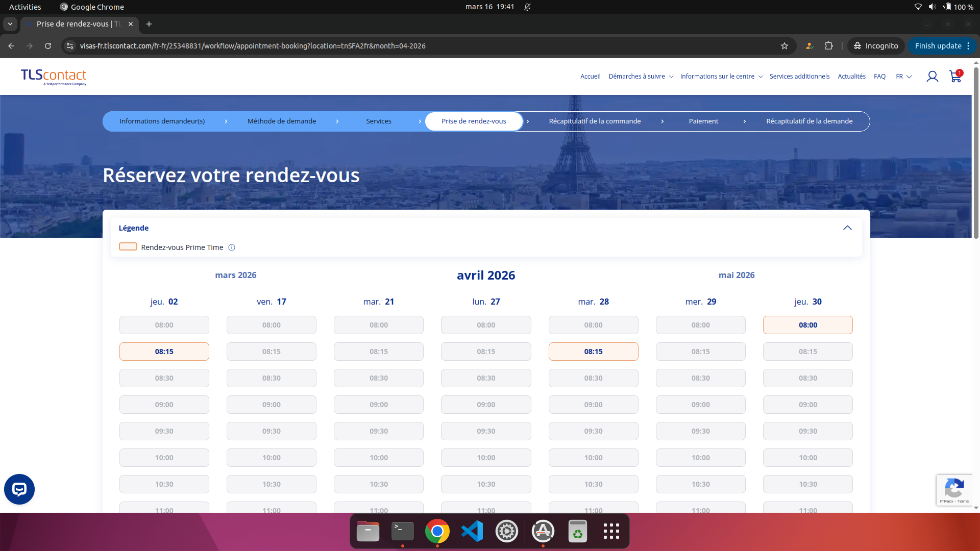The width and height of the screenshot is (980, 551).
Task: Open the FAQ menu item
Action: click(879, 77)
